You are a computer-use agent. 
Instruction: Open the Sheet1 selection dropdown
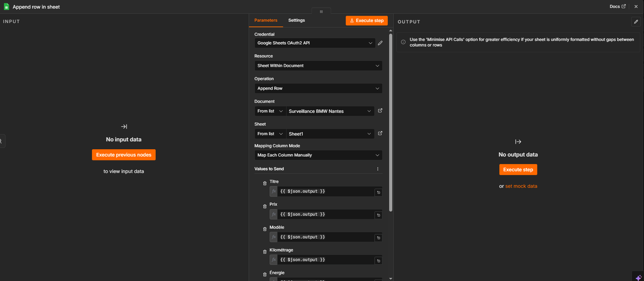[330, 134]
